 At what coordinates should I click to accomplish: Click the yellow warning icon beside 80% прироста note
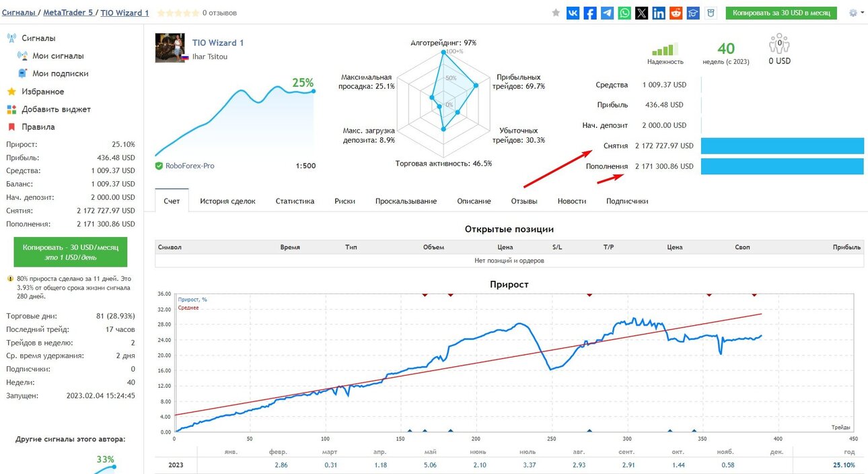point(10,278)
